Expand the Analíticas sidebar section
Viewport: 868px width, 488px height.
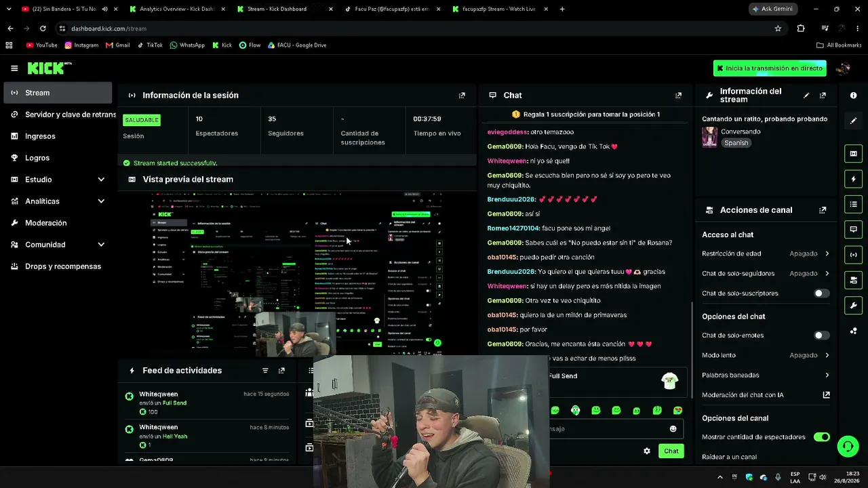click(x=58, y=201)
